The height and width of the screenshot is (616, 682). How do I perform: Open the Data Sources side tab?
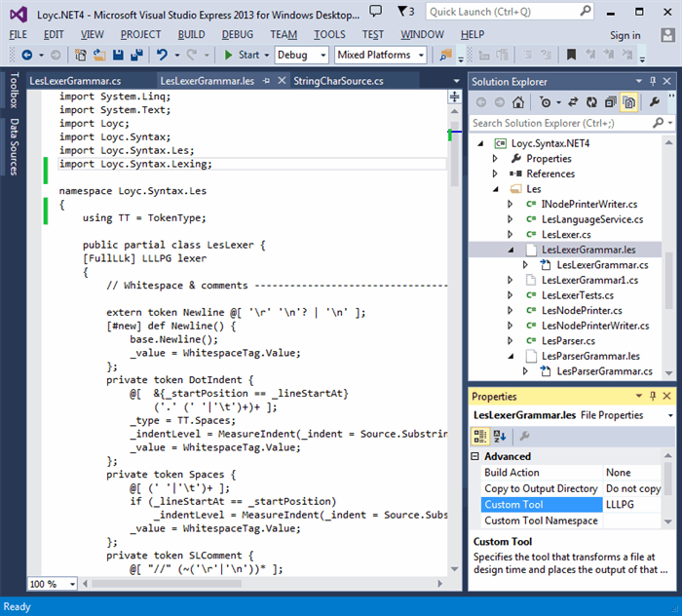click(x=14, y=147)
